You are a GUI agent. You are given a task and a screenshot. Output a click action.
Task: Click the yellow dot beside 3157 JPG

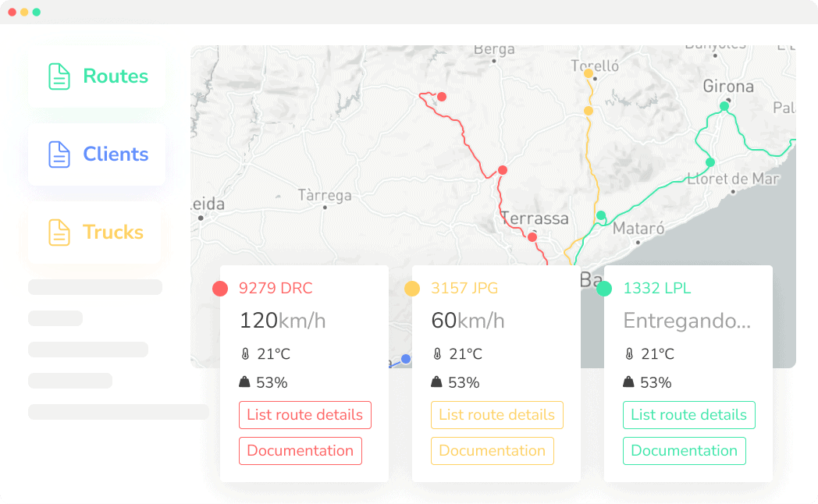(x=412, y=289)
